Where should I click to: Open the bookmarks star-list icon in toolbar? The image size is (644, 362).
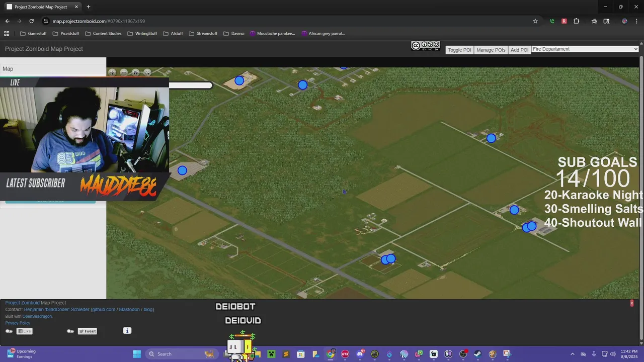click(x=594, y=21)
